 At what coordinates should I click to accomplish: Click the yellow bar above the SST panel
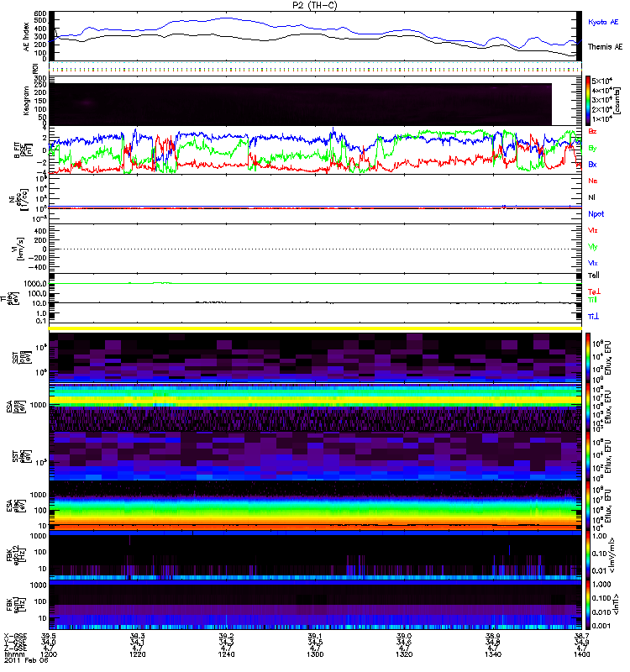coord(315,328)
